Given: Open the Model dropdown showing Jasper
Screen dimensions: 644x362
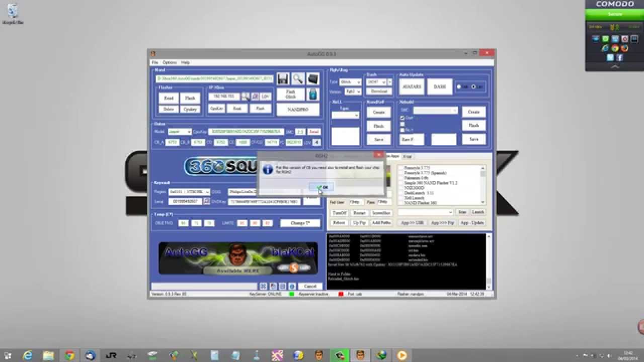Looking at the screenshot, I should click(x=179, y=132).
